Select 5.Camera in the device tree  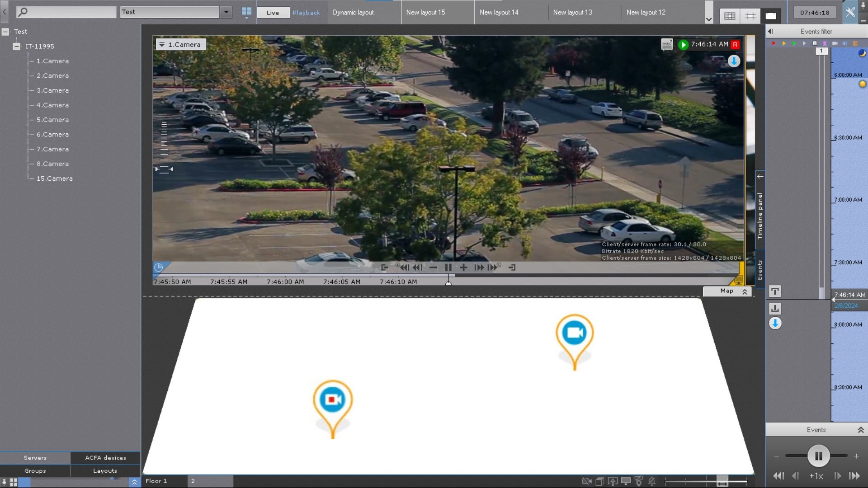(x=52, y=120)
